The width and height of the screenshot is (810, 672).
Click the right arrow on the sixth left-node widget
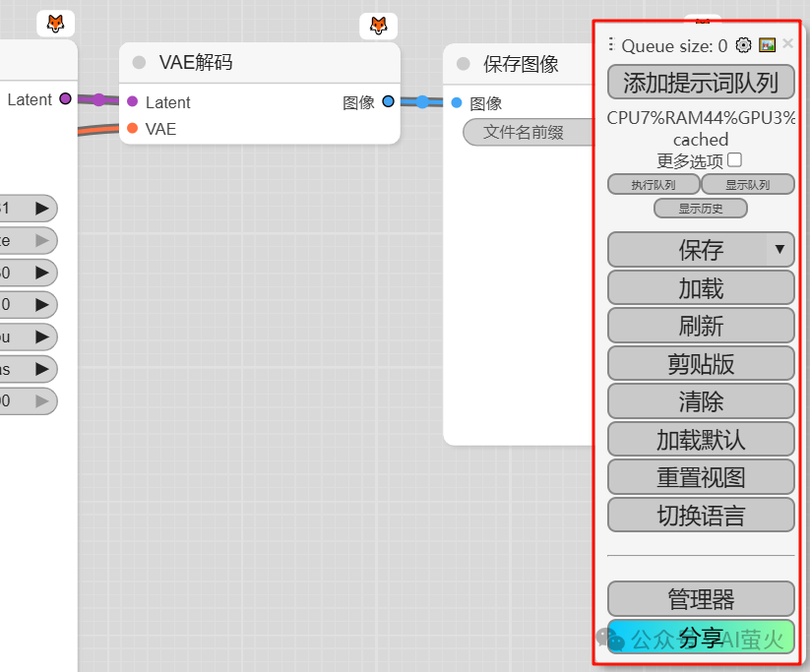42,369
